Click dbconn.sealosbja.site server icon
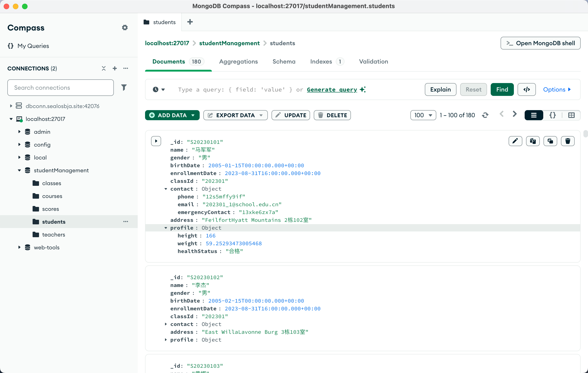The width and height of the screenshot is (588, 373). [x=19, y=106]
